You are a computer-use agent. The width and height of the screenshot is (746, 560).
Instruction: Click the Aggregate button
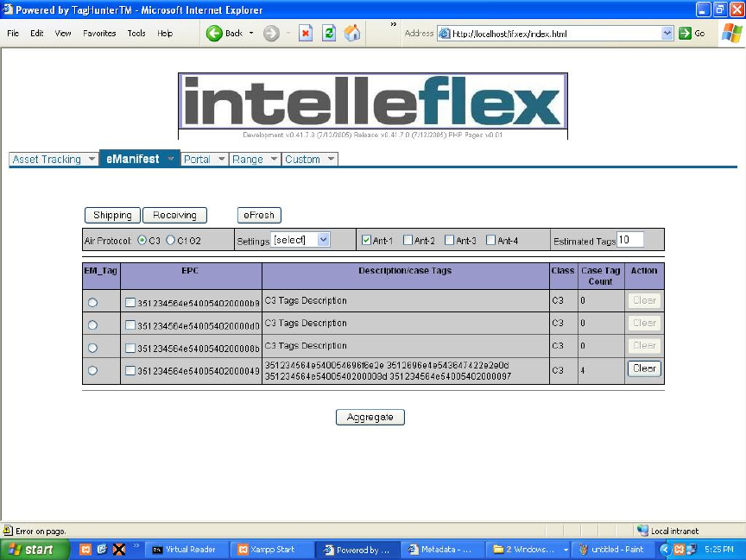(370, 417)
